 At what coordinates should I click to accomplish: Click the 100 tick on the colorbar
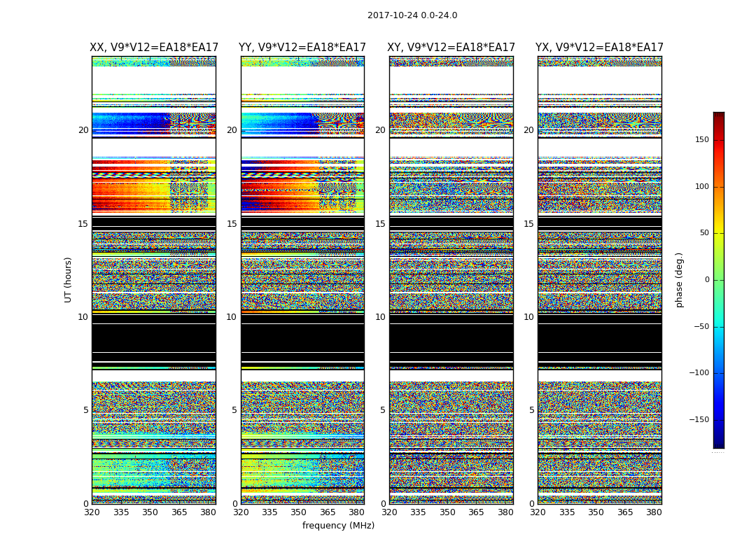point(702,186)
